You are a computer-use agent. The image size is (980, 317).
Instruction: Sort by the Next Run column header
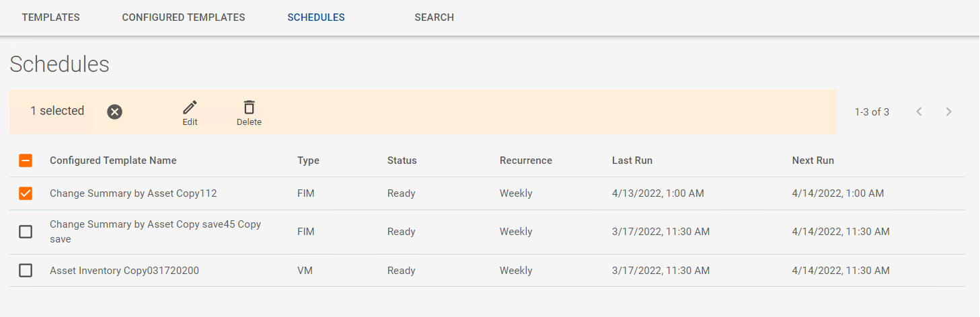point(813,161)
